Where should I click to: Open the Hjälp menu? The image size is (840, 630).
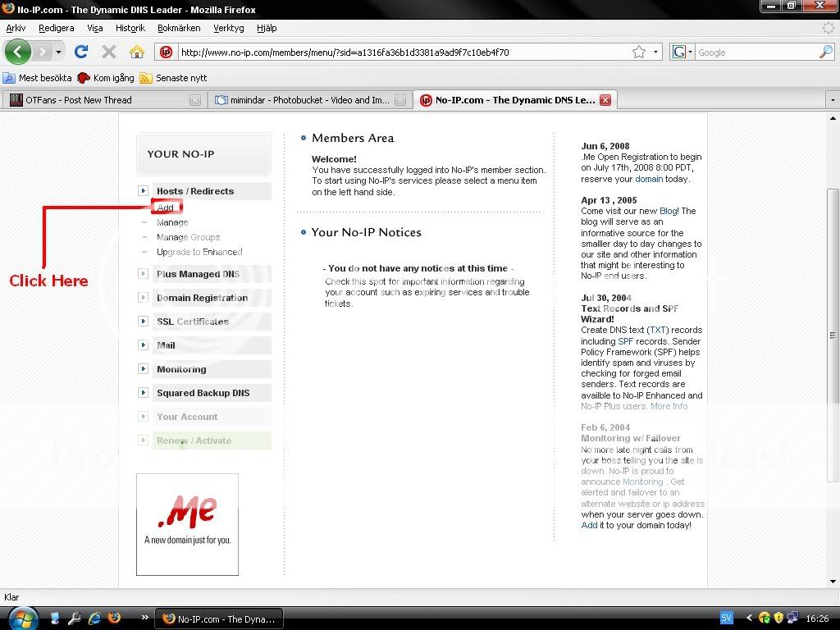tap(267, 28)
